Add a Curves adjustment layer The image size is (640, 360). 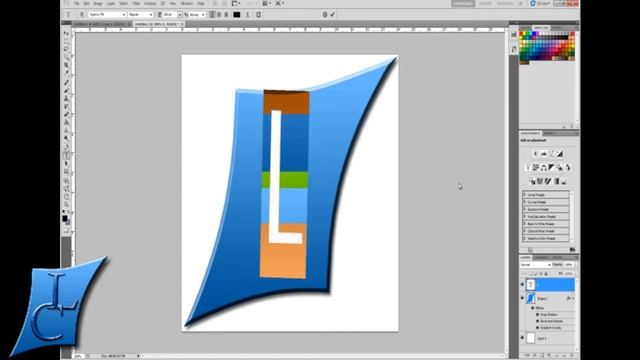[551, 153]
